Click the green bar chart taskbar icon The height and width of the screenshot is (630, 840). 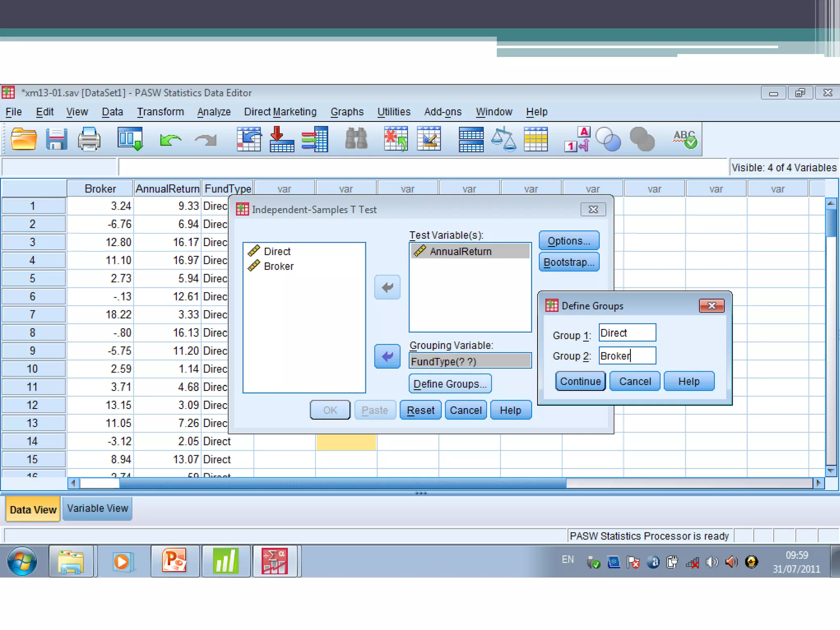pyautogui.click(x=226, y=561)
